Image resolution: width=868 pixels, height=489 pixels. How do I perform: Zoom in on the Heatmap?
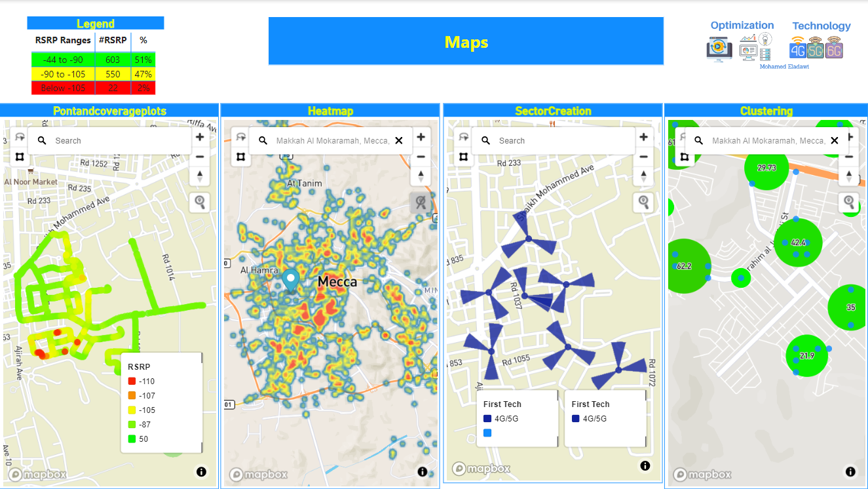(x=421, y=137)
